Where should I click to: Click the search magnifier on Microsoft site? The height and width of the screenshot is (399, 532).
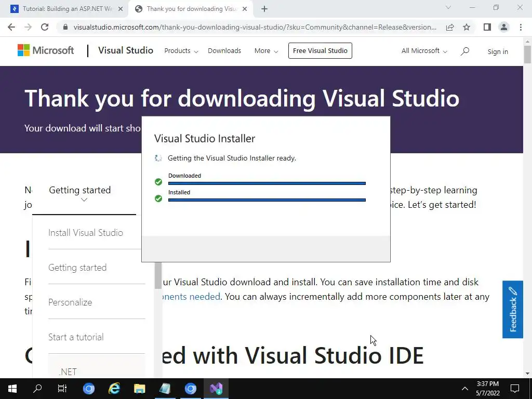pyautogui.click(x=465, y=51)
